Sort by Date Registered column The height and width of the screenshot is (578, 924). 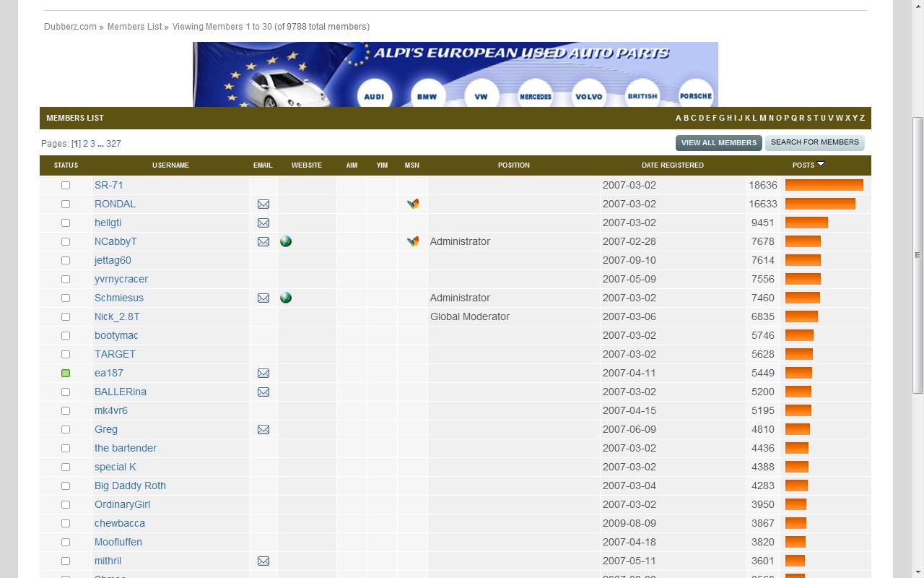[673, 165]
